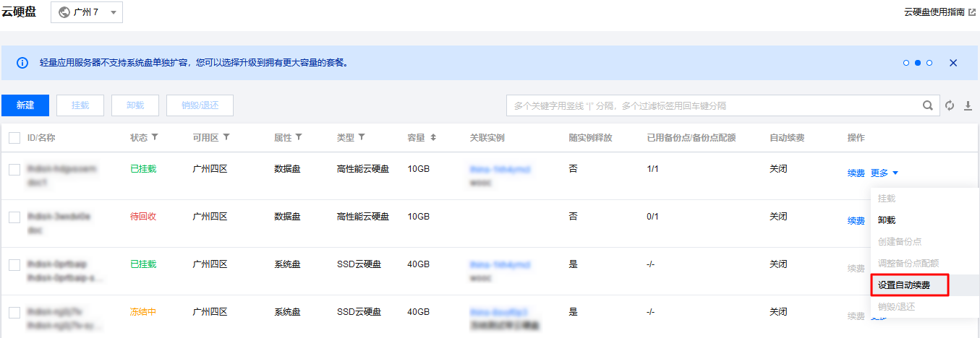
Task: Filter by 类型 column funnel icon
Action: click(362, 137)
